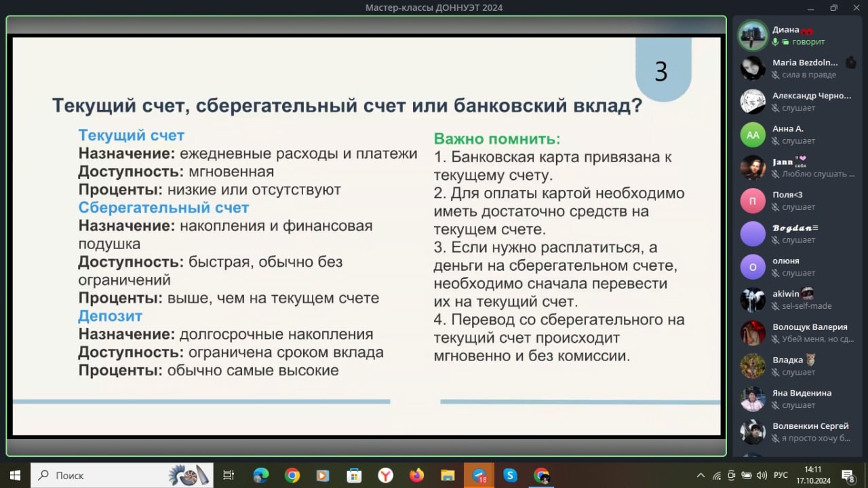Click participant name Владка
Screen dimensions: 868x488
click(x=787, y=360)
